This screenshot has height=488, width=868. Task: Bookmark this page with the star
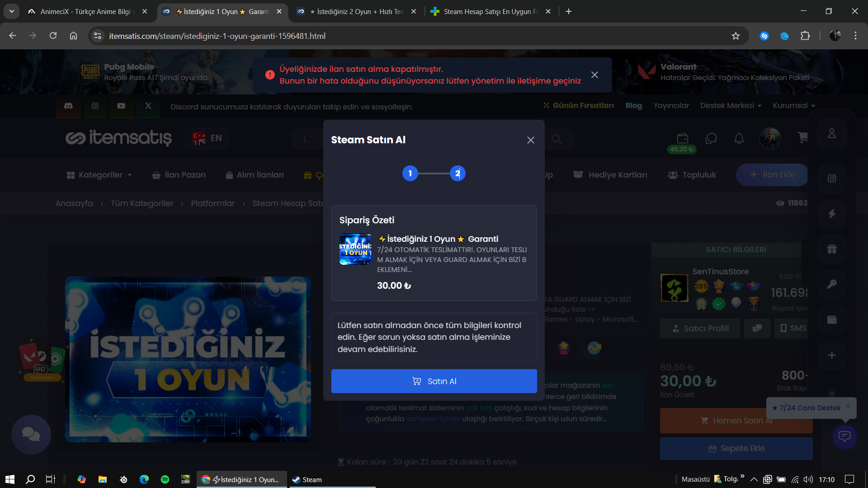click(x=736, y=36)
